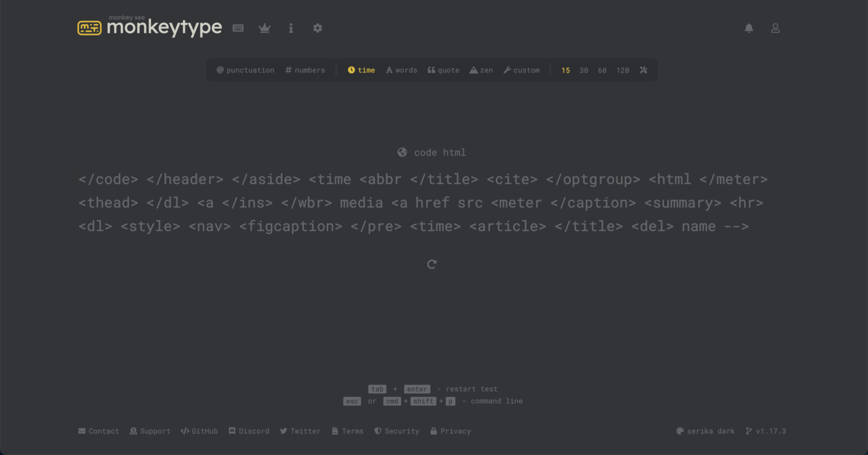Click the restart test arrow icon

(x=432, y=264)
